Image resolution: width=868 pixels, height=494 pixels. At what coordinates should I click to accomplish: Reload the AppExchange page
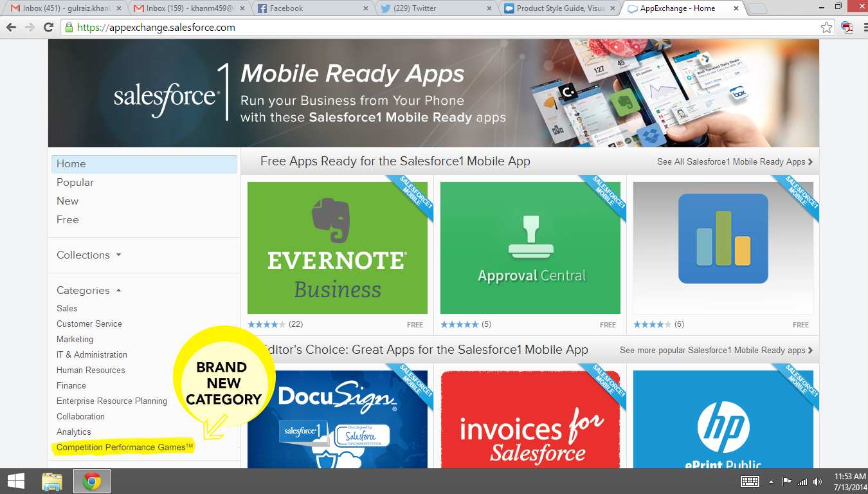pos(48,28)
